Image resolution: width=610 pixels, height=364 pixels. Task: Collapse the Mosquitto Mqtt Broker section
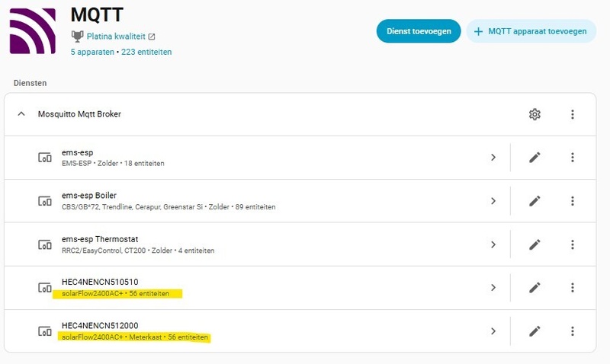click(21, 113)
